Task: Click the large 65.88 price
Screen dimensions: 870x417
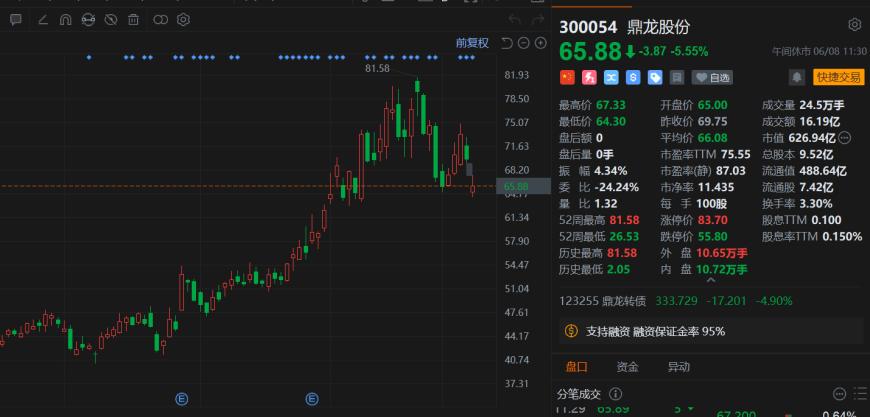Action: click(x=589, y=52)
